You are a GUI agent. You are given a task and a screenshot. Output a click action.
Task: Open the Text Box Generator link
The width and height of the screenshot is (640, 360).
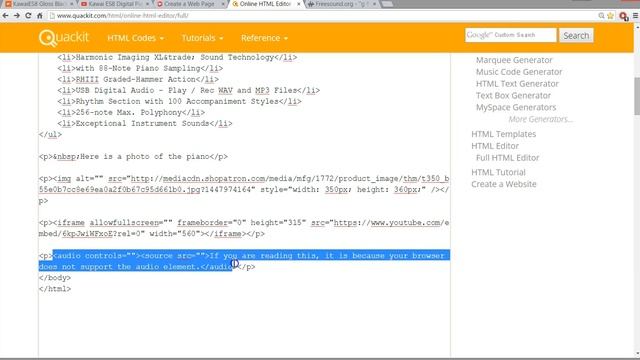coord(513,96)
